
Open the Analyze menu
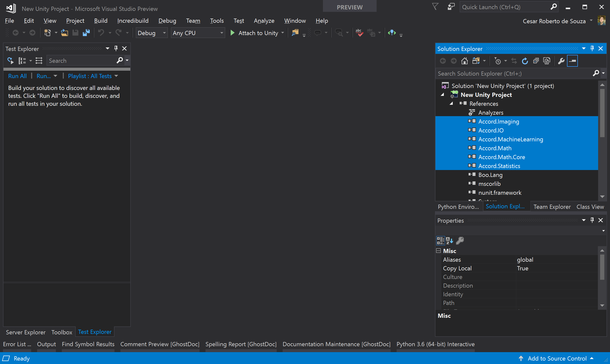(x=264, y=21)
